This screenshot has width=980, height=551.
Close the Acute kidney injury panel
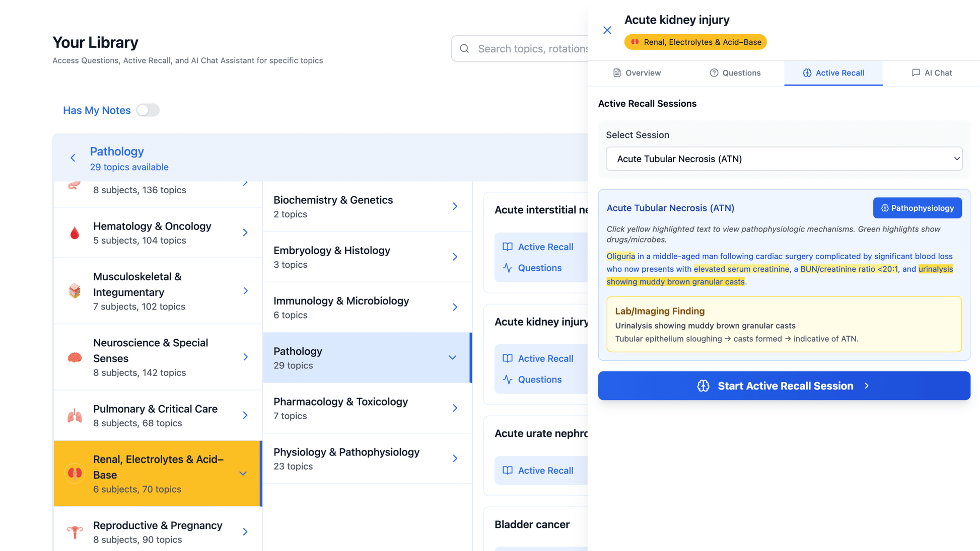click(x=607, y=30)
